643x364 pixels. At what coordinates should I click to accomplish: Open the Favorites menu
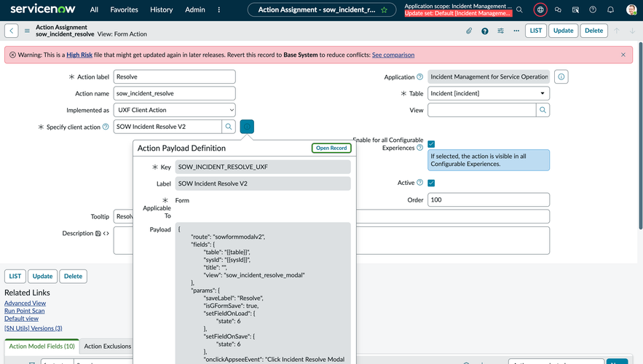125,9
